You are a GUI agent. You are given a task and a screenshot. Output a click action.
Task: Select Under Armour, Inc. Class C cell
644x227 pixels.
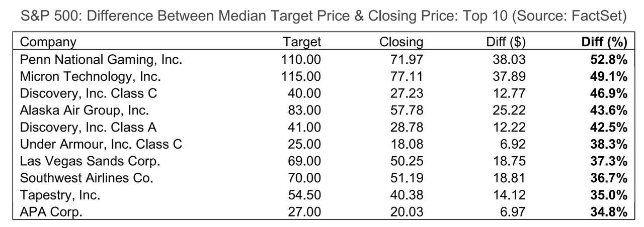101,144
